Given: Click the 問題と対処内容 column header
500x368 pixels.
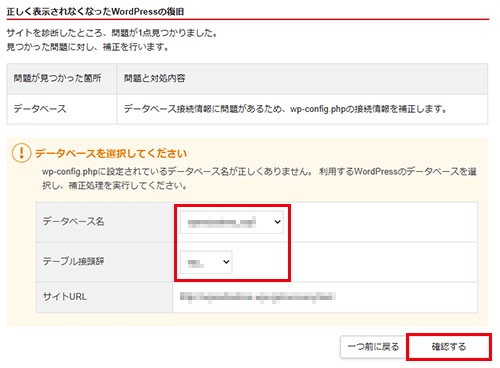Looking at the screenshot, I should click(x=302, y=79).
